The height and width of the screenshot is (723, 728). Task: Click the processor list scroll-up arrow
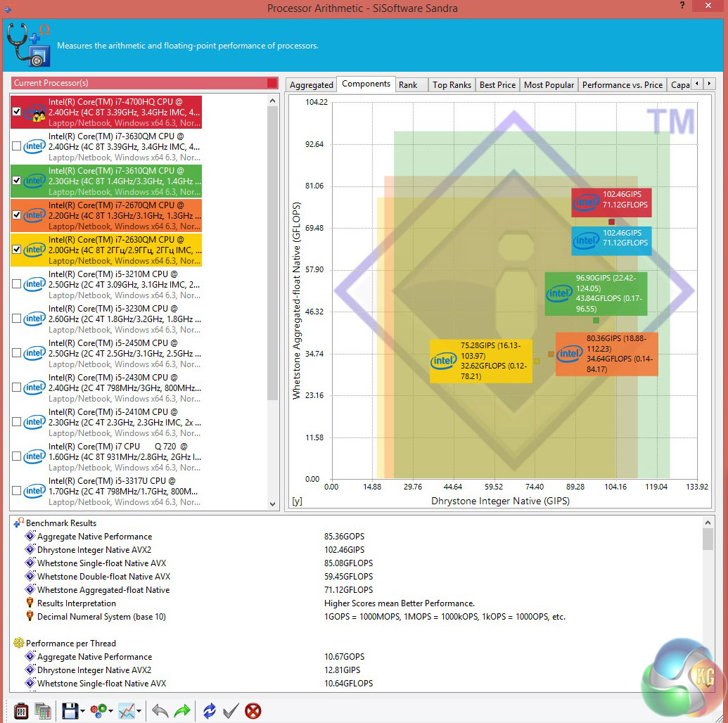coord(272,101)
